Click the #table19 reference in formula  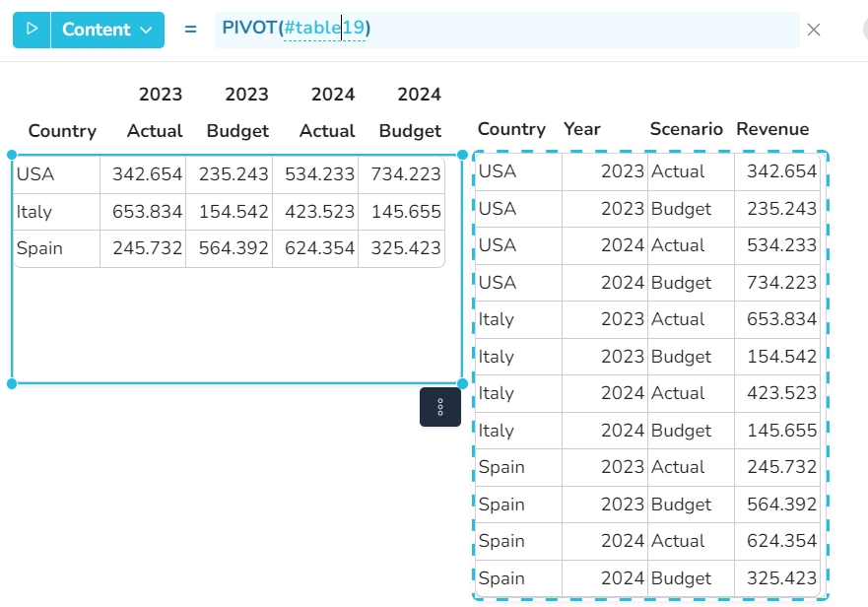[323, 29]
